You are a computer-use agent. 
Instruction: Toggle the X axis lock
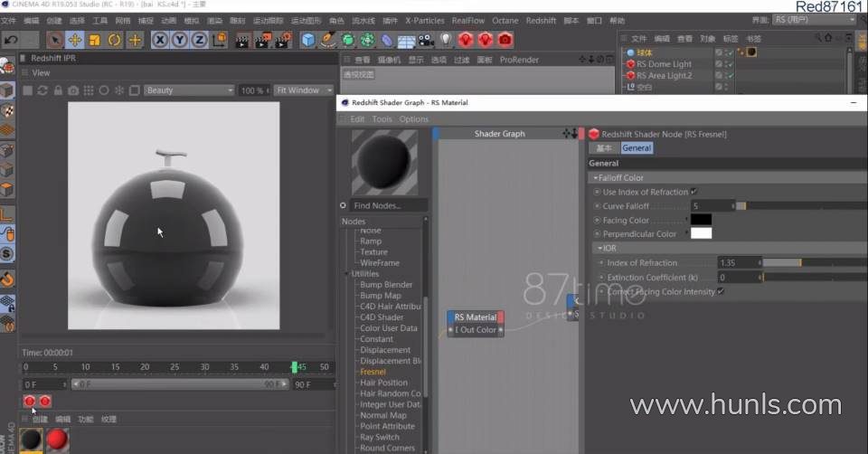click(160, 40)
